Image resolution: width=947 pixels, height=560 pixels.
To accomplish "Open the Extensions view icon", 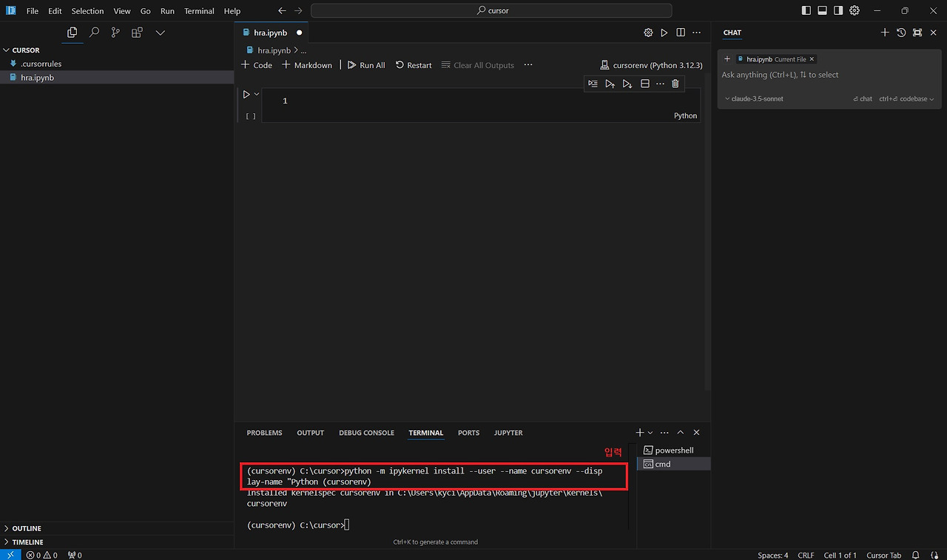I will tap(137, 33).
